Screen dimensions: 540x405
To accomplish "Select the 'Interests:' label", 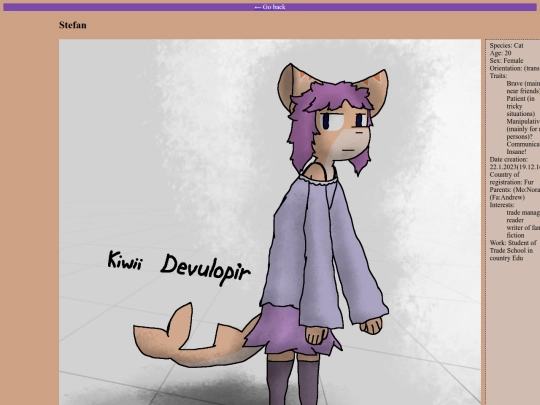I will [x=502, y=205].
